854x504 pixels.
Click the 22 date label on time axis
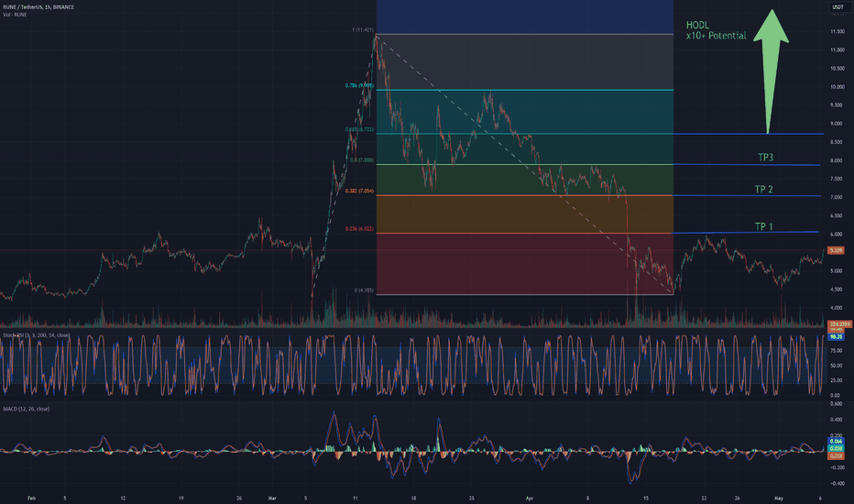pos(705,498)
